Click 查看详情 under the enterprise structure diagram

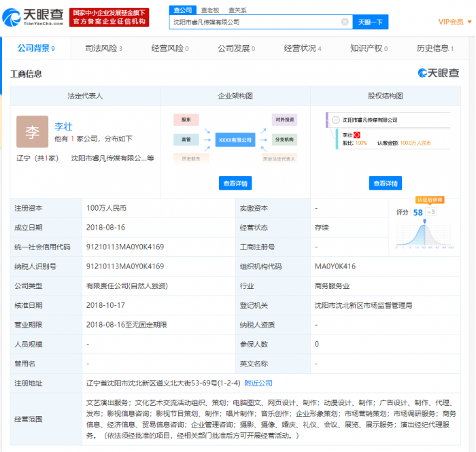(x=235, y=183)
